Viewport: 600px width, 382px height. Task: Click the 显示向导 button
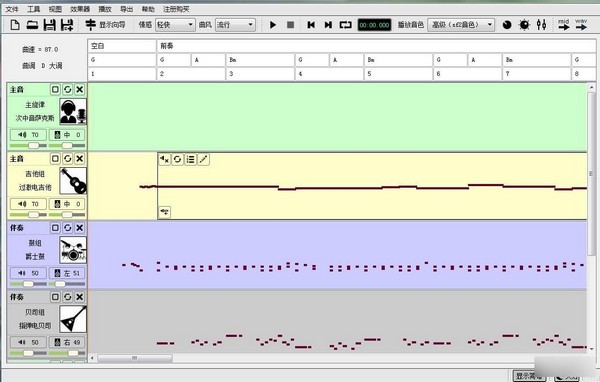105,25
